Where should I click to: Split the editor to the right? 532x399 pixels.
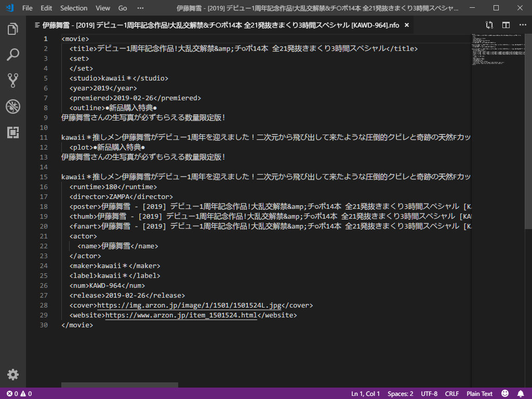(x=506, y=25)
